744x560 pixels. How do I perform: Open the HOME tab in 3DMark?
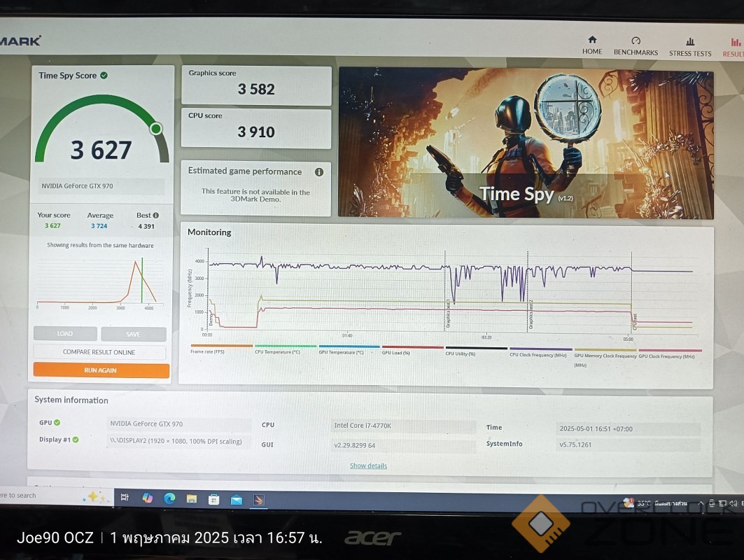coord(592,45)
